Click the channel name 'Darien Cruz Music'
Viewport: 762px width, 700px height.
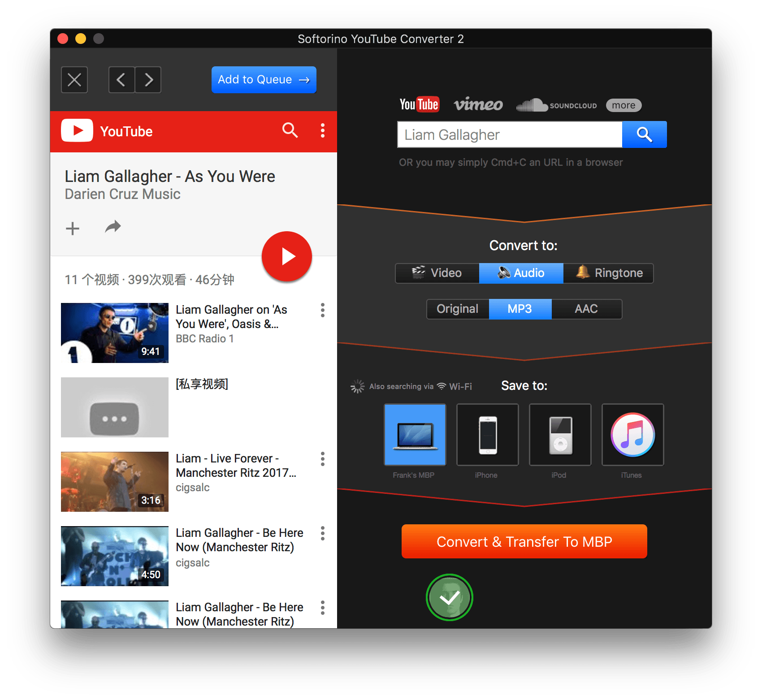coord(122,194)
